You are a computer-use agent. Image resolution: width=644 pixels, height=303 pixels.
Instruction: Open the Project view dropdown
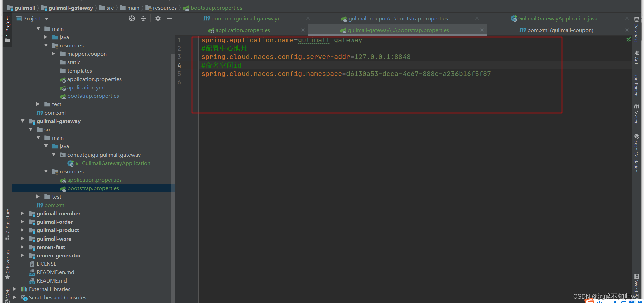pos(47,19)
